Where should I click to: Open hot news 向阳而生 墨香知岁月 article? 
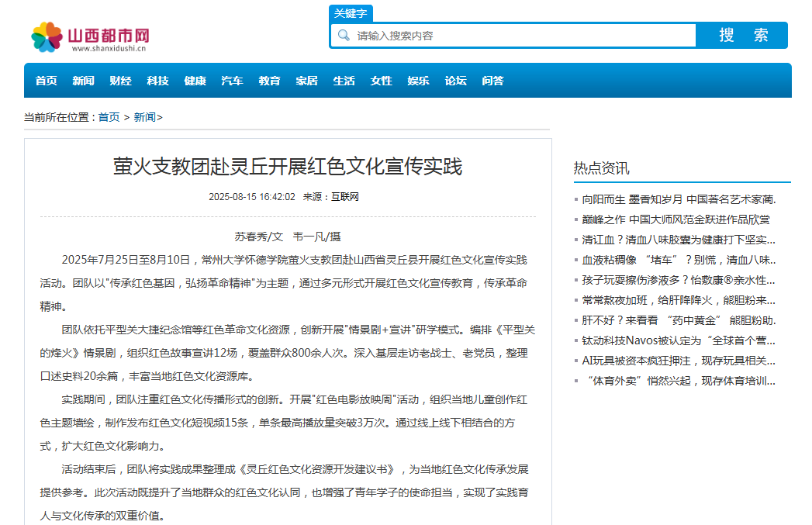click(x=679, y=199)
